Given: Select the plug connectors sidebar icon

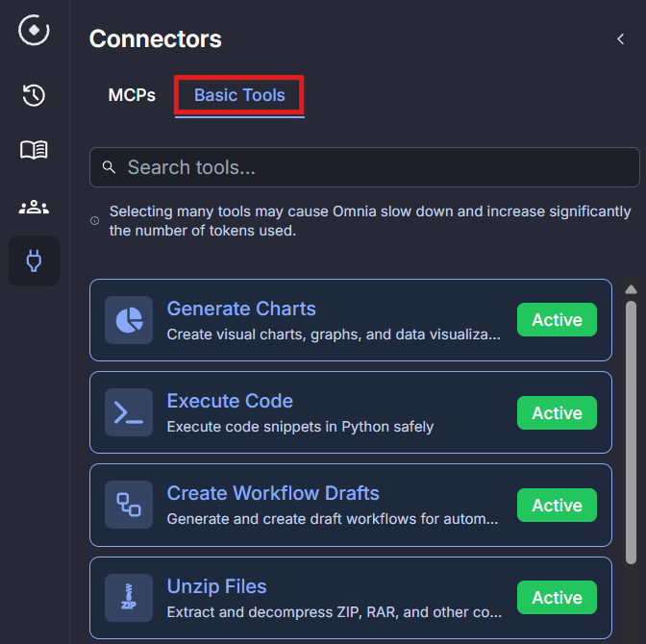Looking at the screenshot, I should click(x=35, y=260).
